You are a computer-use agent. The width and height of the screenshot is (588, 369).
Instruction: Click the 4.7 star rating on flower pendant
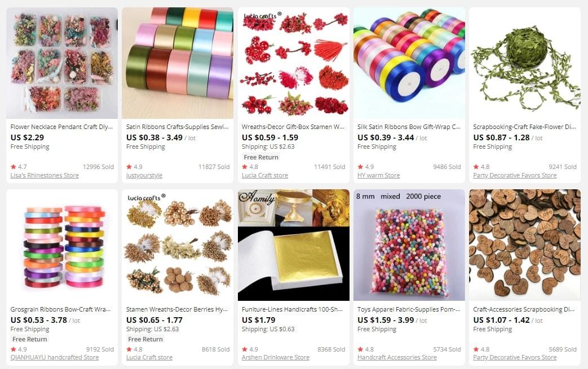[19, 167]
